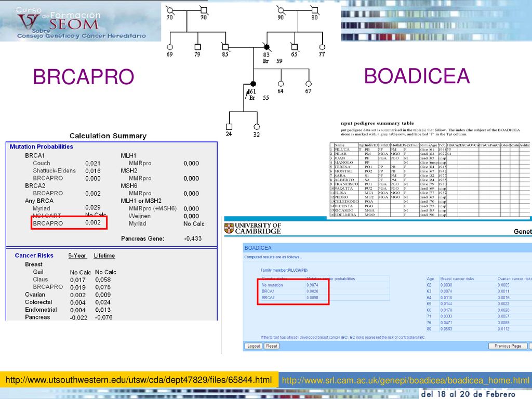Click the 'MMRpro (+MSH6)' row label
This screenshot has height=399, width=532.
[x=153, y=208]
